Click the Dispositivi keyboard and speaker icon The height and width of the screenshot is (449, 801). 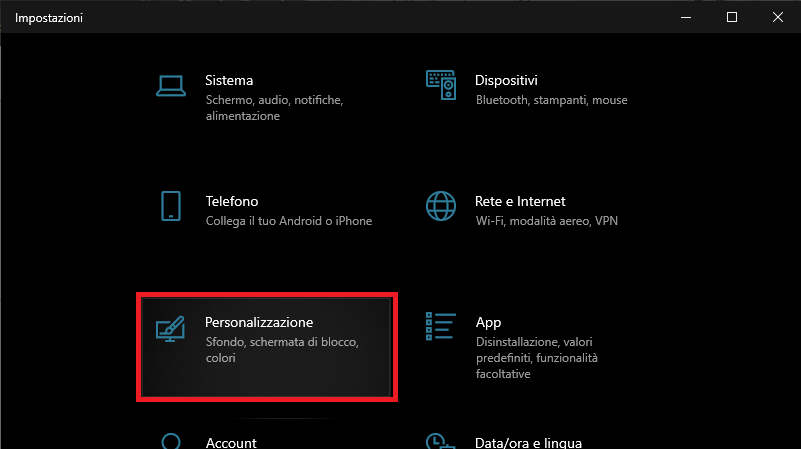tap(441, 85)
